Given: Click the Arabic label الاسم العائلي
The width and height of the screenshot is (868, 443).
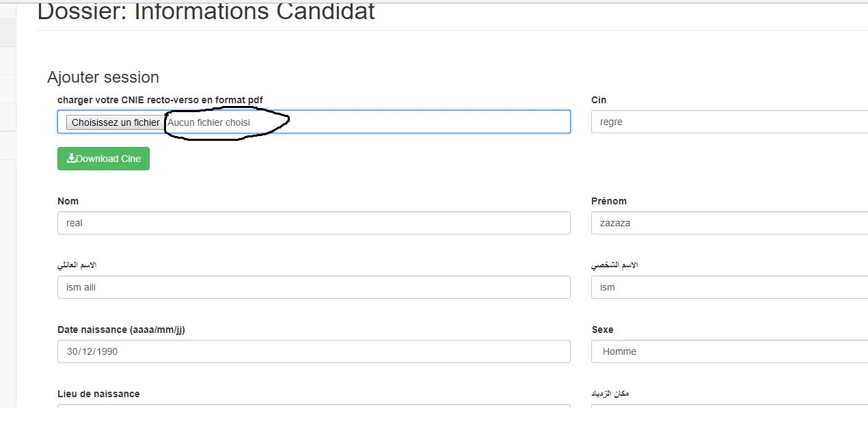Looking at the screenshot, I should (77, 265).
